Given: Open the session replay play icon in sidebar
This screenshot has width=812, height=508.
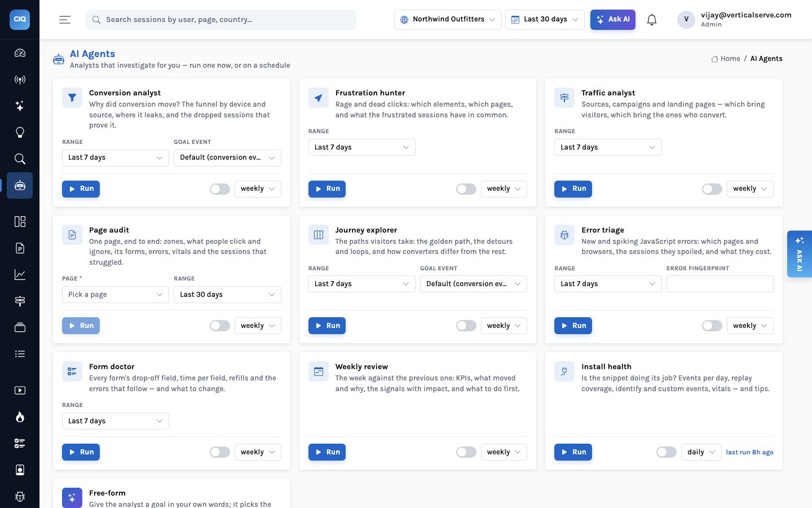Looking at the screenshot, I should coord(20,391).
